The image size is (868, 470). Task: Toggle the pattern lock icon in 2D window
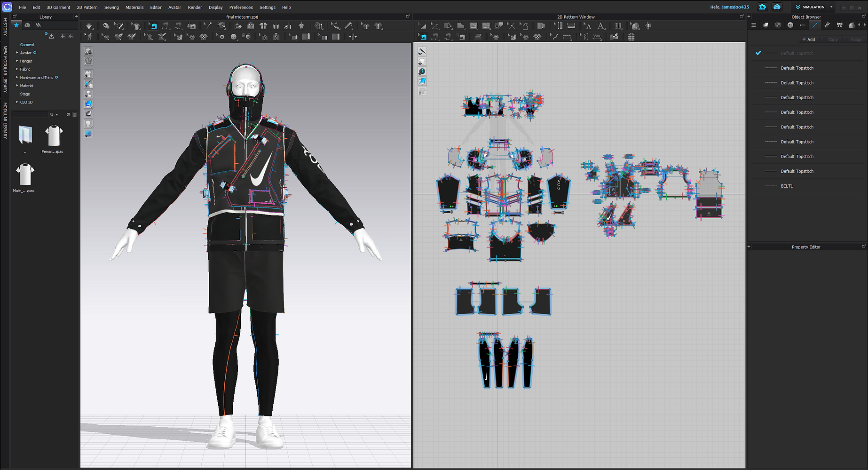[x=422, y=91]
